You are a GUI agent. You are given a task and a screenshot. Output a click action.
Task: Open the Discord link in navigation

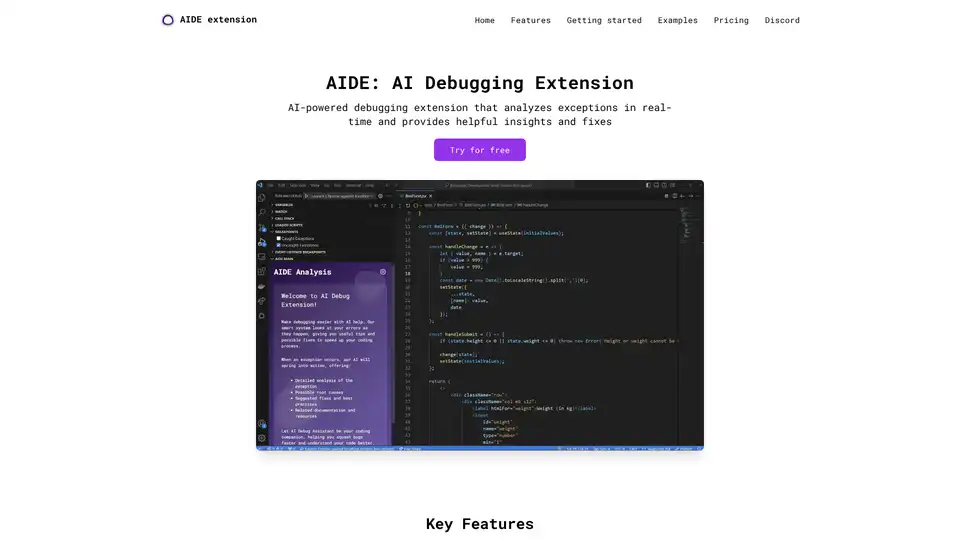click(782, 20)
